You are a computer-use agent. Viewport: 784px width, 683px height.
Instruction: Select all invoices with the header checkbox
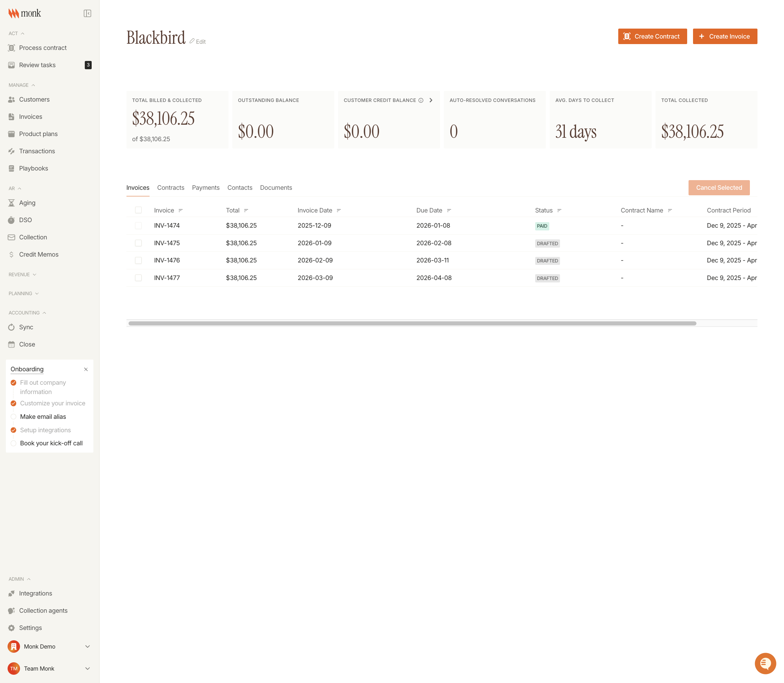point(139,210)
